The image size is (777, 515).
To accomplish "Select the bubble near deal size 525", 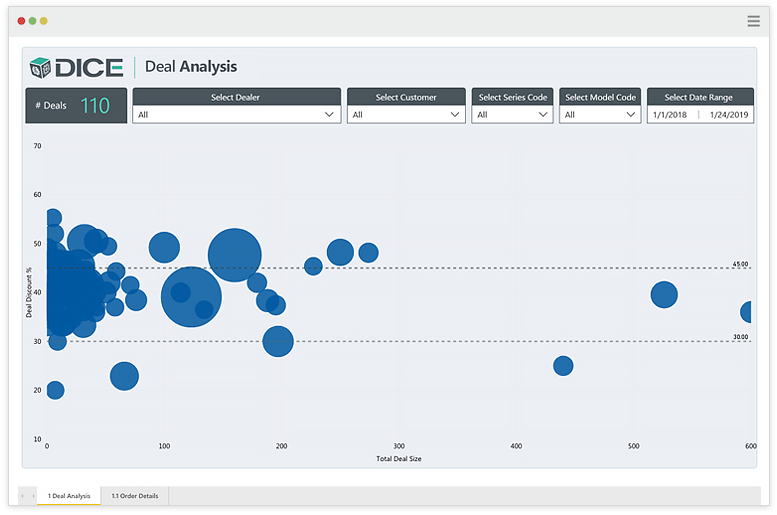I will coord(664,294).
